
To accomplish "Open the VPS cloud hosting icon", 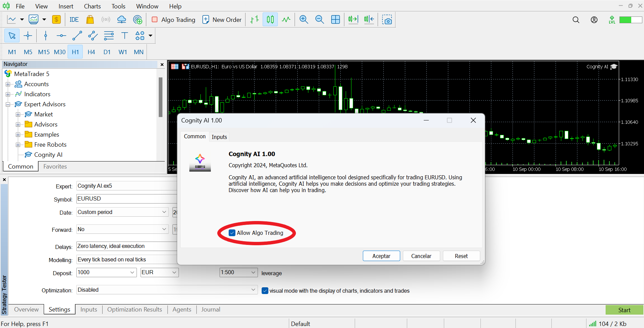I will pyautogui.click(x=121, y=20).
